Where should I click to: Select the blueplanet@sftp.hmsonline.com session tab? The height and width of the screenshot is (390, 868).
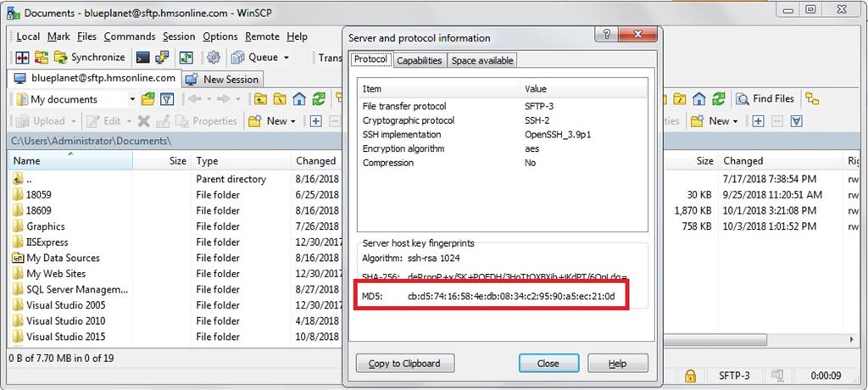tap(95, 78)
